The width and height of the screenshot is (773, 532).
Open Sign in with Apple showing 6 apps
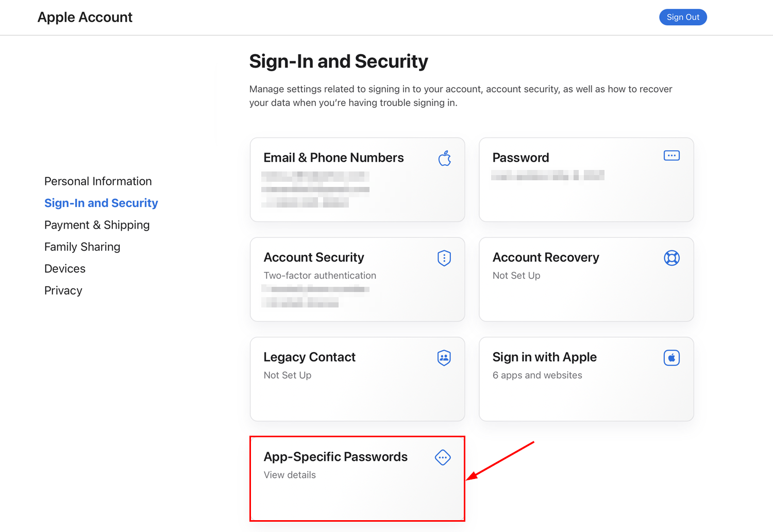point(586,380)
